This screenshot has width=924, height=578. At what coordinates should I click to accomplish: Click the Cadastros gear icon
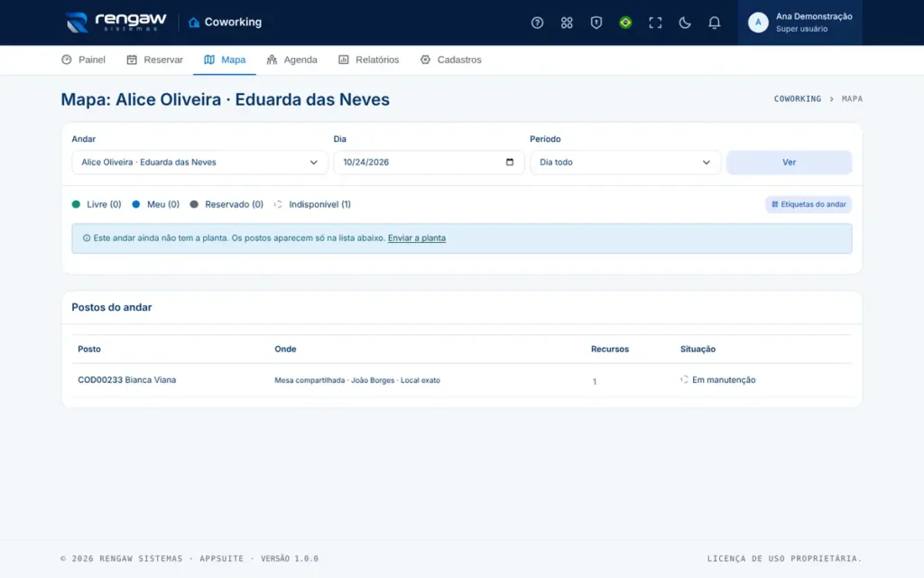point(426,60)
